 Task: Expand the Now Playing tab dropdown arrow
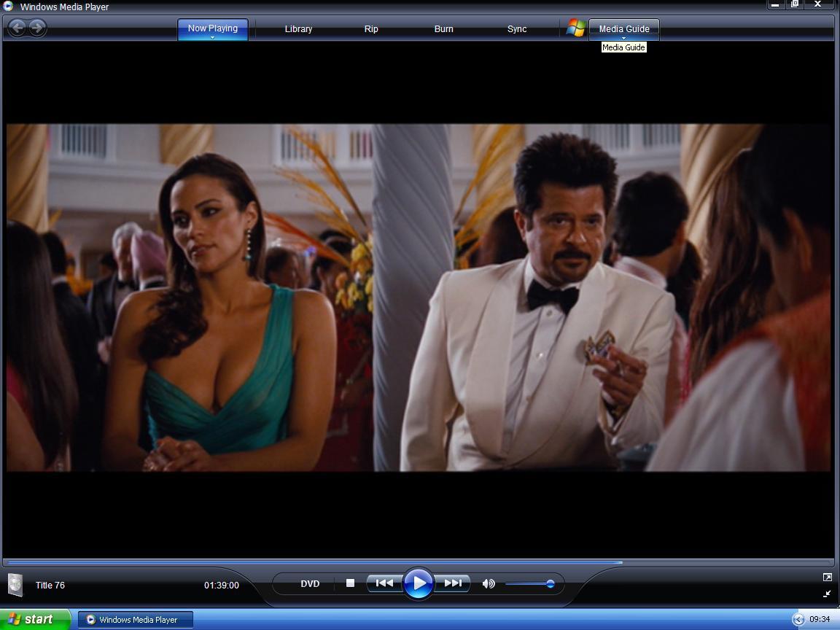coord(213,37)
